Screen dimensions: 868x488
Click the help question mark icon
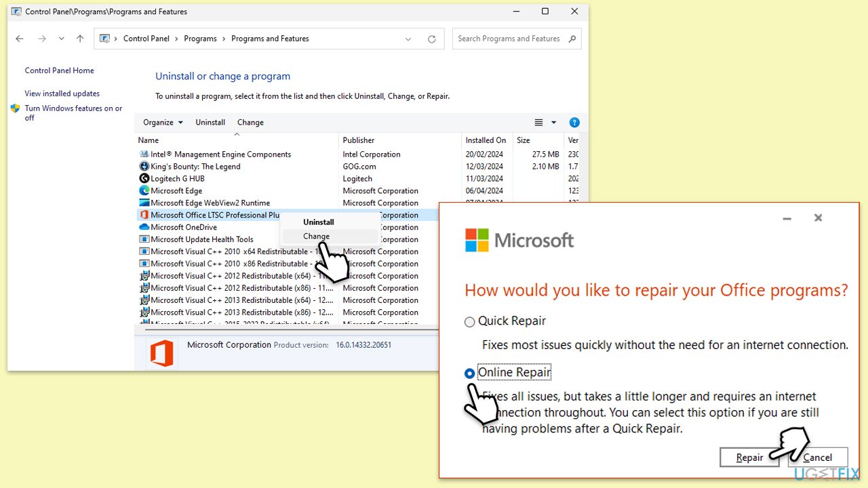(574, 123)
